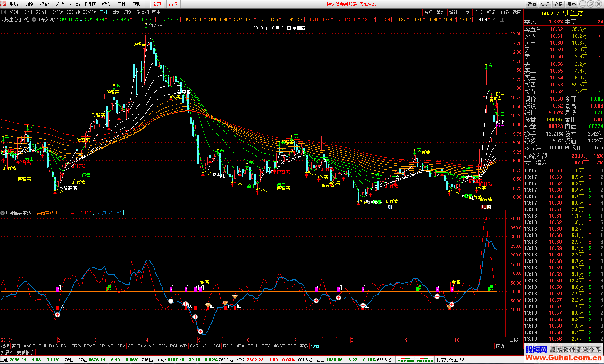The height and width of the screenshot is (364, 604).
Task: Click the 叠加 overlay button
Action: (x=441, y=12)
